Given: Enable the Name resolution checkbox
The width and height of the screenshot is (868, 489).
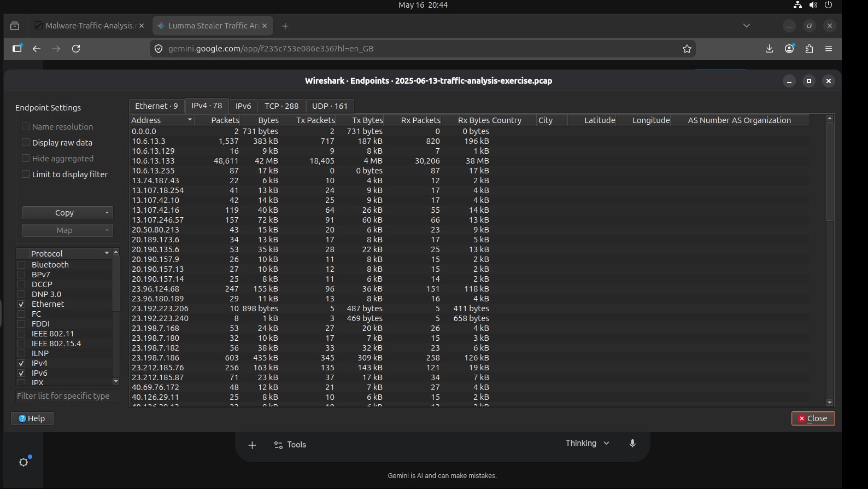Looking at the screenshot, I should tap(26, 126).
